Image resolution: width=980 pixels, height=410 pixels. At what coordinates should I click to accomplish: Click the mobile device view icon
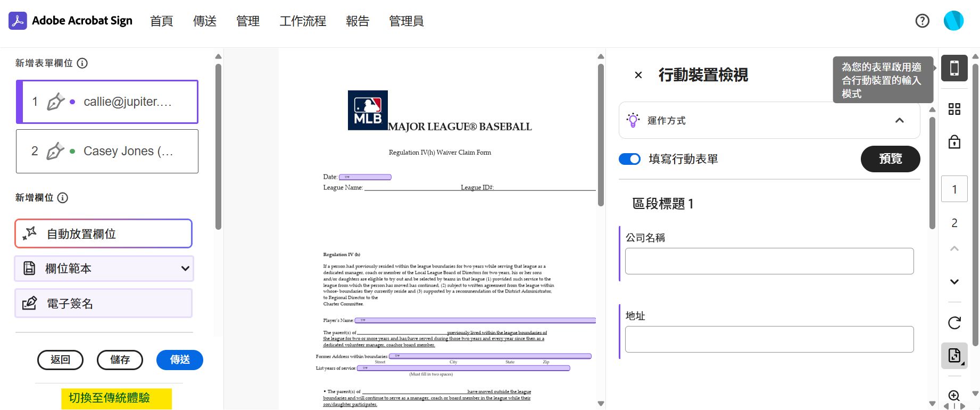pos(954,68)
